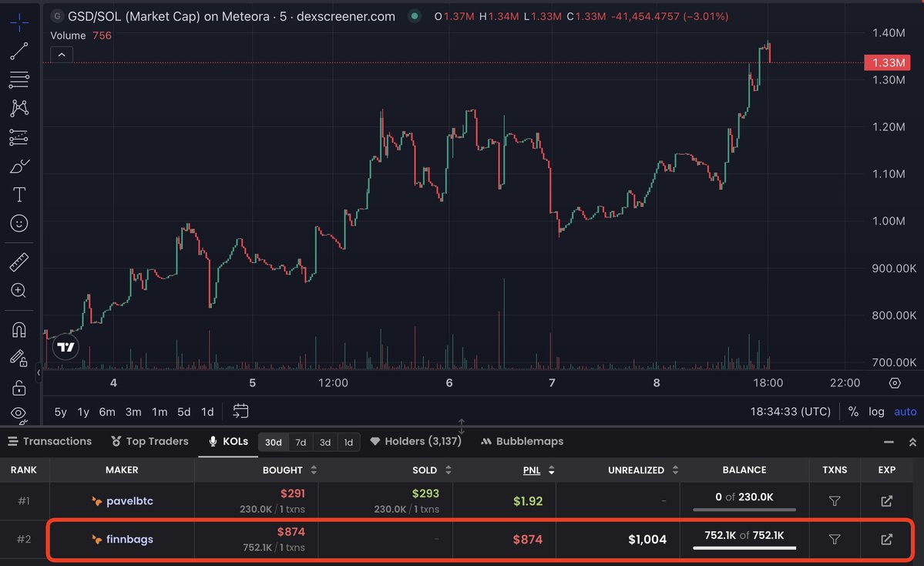Select the ruler measure tool
This screenshot has height=566, width=924.
point(18,261)
